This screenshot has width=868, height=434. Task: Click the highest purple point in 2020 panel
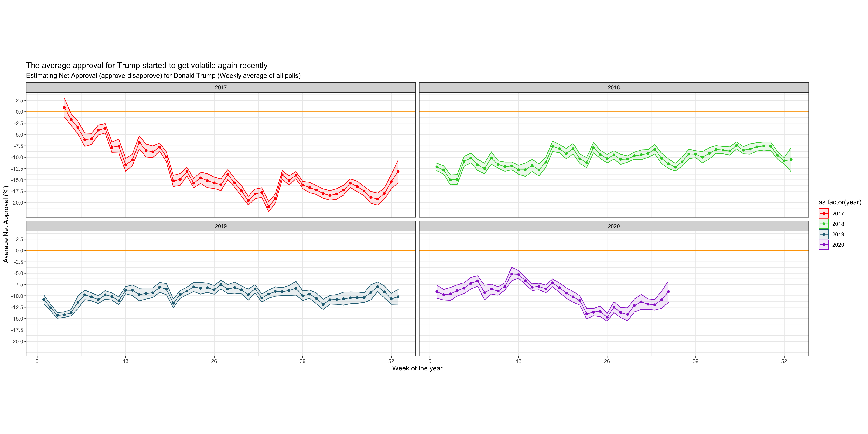(x=512, y=274)
